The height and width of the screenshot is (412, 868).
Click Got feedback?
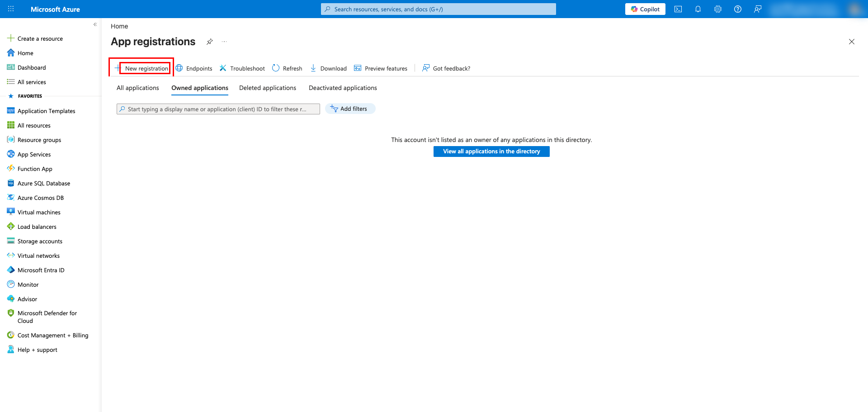446,68
